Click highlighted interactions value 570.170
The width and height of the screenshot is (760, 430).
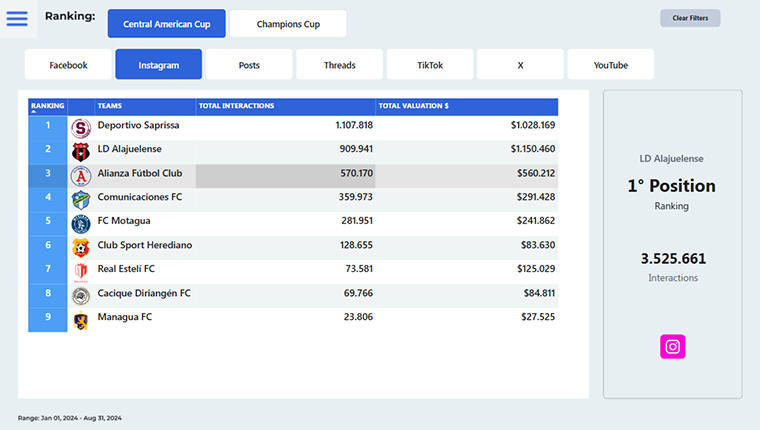[357, 173]
